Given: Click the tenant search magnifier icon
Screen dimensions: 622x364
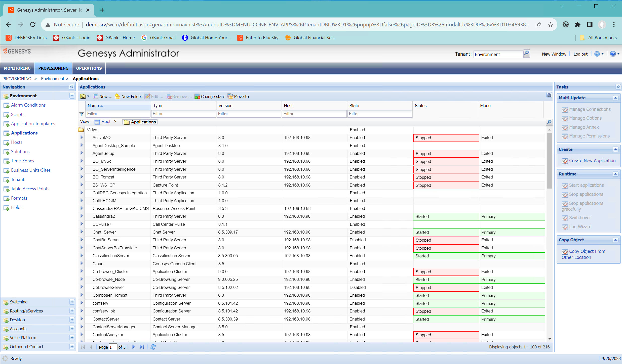Looking at the screenshot, I should point(526,54).
